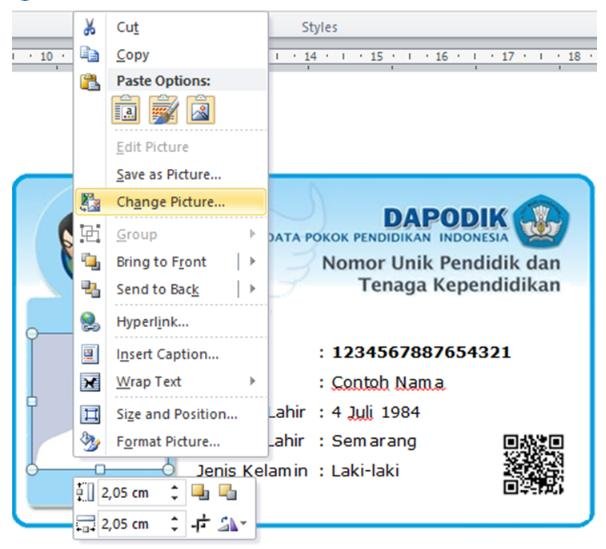Click the bottom-middle picture resize handle
This screenshot has width=606, height=549.
pyautogui.click(x=100, y=469)
